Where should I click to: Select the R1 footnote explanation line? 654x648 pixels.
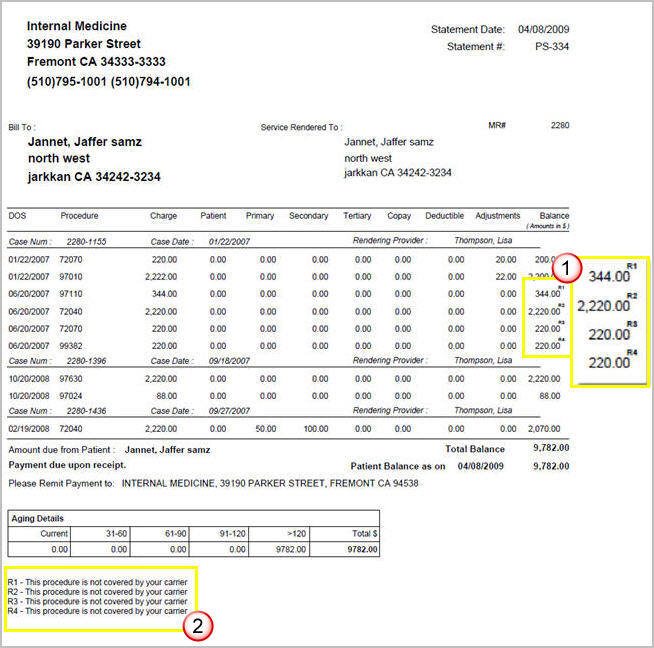97,581
